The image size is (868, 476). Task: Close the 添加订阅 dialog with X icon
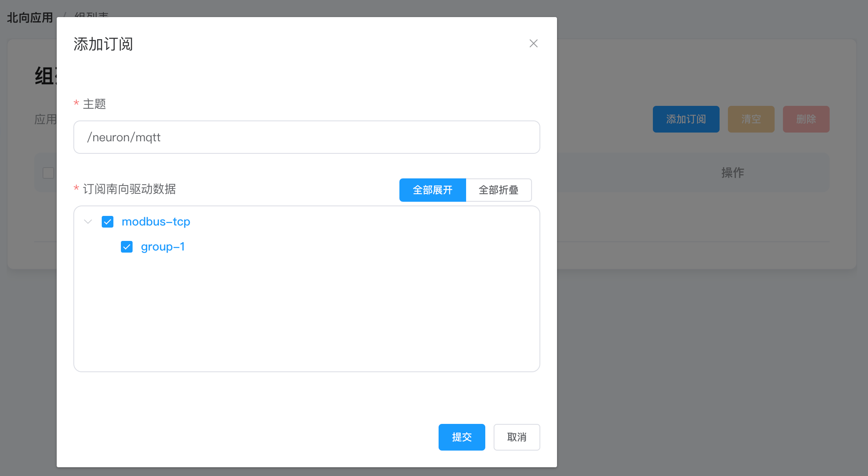(533, 43)
